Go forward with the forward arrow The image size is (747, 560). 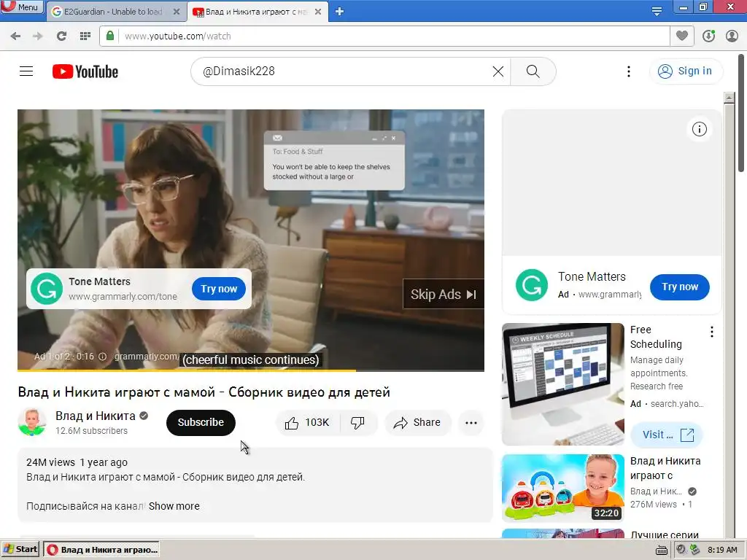[x=38, y=36]
